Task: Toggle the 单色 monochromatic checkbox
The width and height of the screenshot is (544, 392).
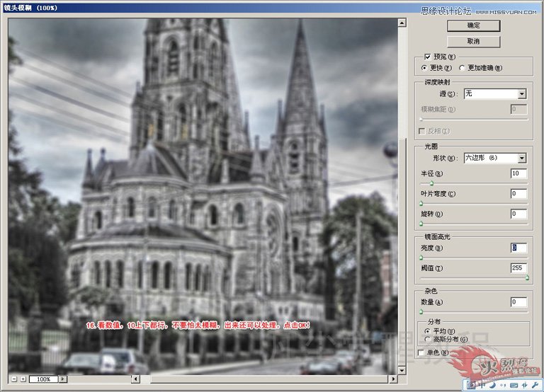Action: (421, 352)
